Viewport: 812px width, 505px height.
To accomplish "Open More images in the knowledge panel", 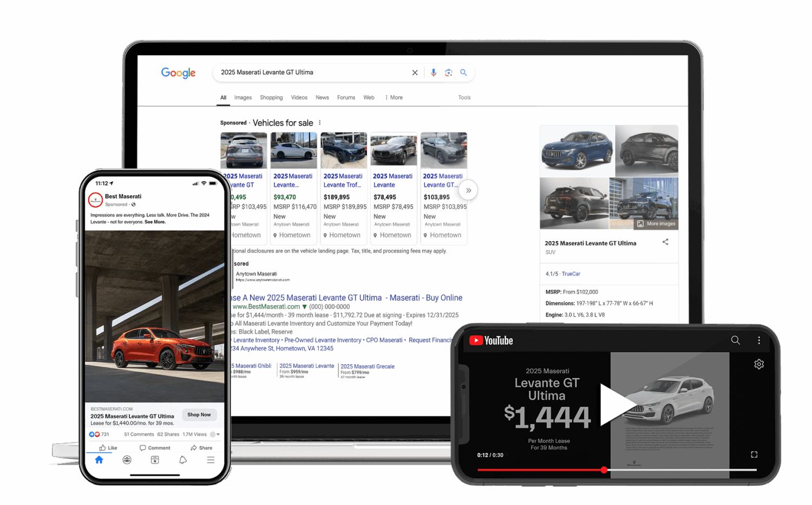I will 656,224.
